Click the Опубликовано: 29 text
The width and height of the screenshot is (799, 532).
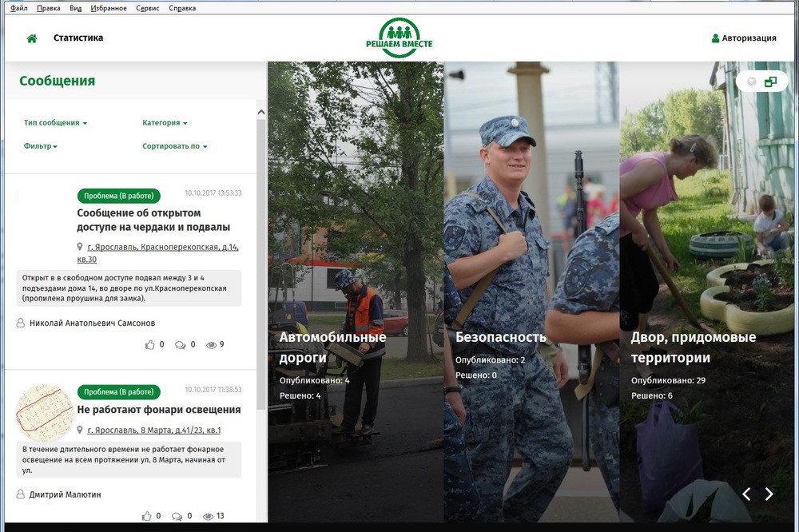coord(668,380)
